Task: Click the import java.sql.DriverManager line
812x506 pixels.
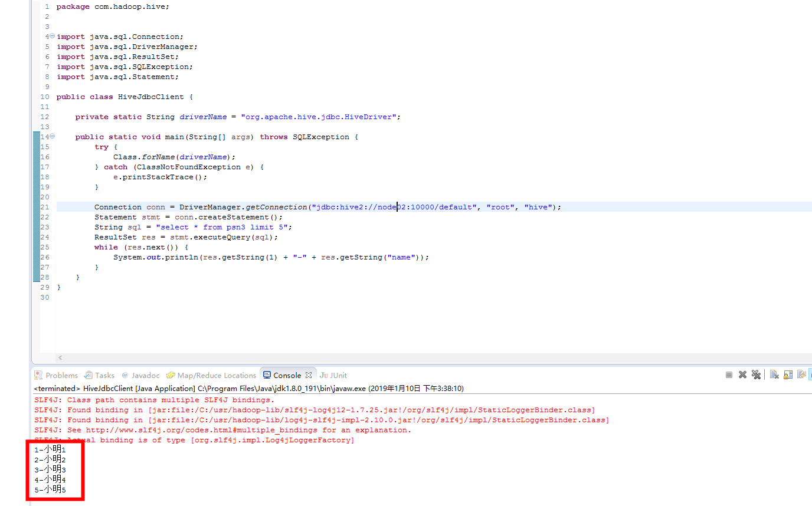Action: click(127, 47)
